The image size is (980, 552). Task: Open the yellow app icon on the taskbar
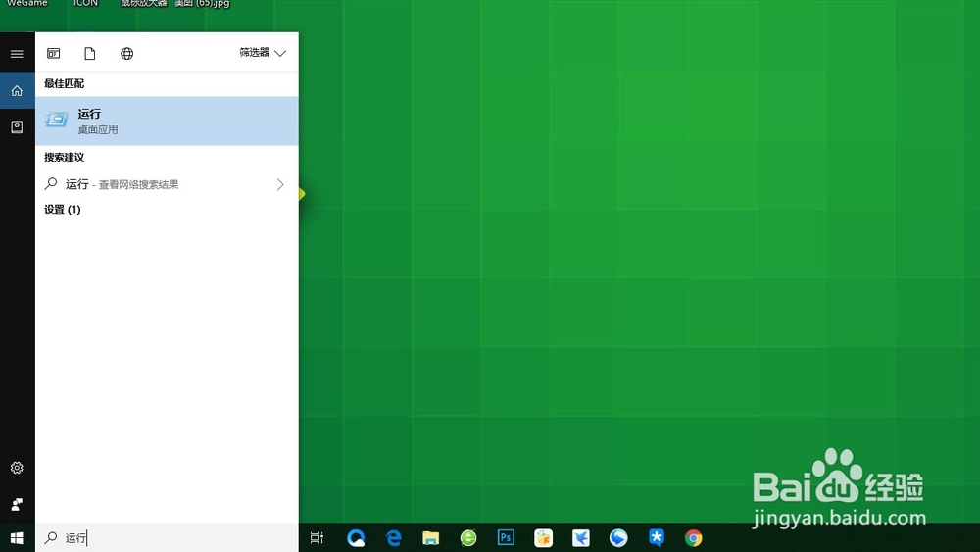point(543,537)
